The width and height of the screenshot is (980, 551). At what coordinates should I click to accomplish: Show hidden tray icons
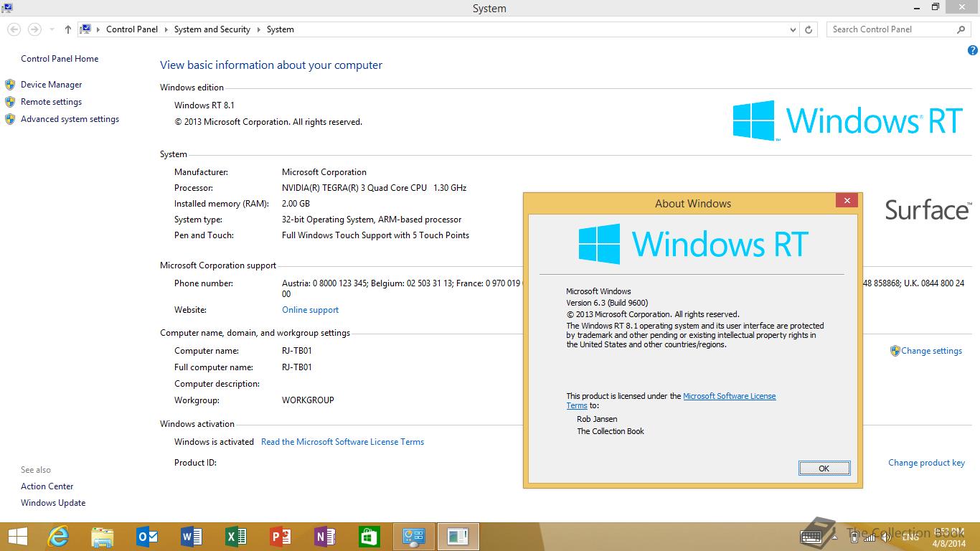tap(834, 537)
